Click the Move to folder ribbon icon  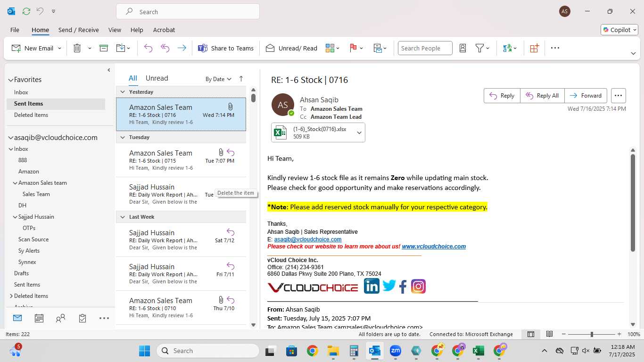[120, 48]
